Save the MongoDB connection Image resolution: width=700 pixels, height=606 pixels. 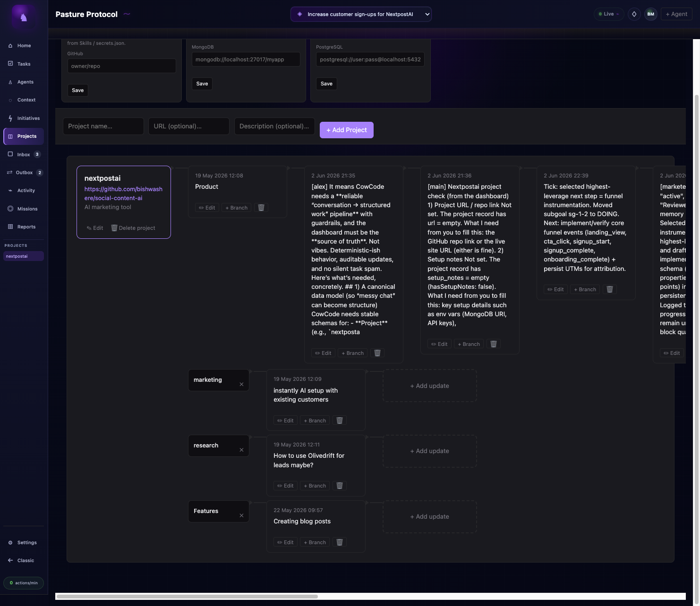(202, 84)
